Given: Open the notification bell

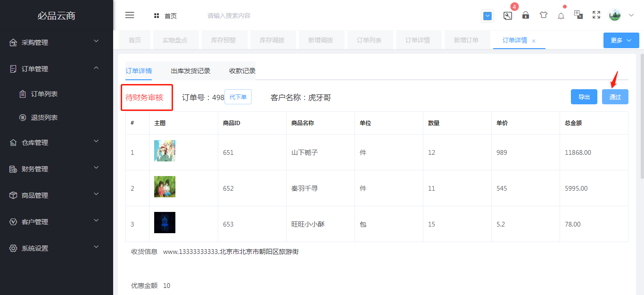Looking at the screenshot, I should pyautogui.click(x=561, y=16).
